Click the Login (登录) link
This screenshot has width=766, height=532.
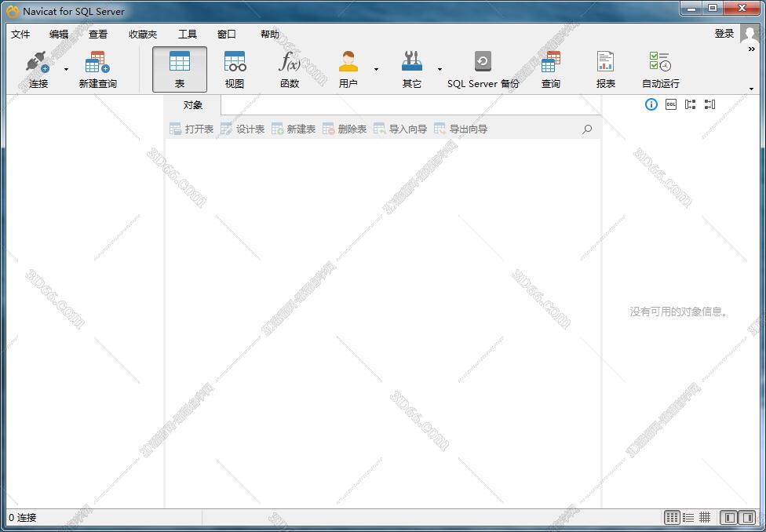coord(724,34)
